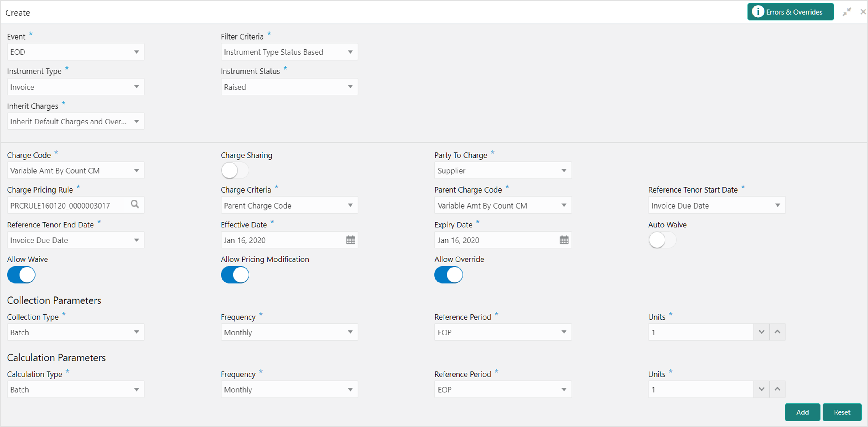Click the Charge Pricing Rule input field

tap(68, 205)
